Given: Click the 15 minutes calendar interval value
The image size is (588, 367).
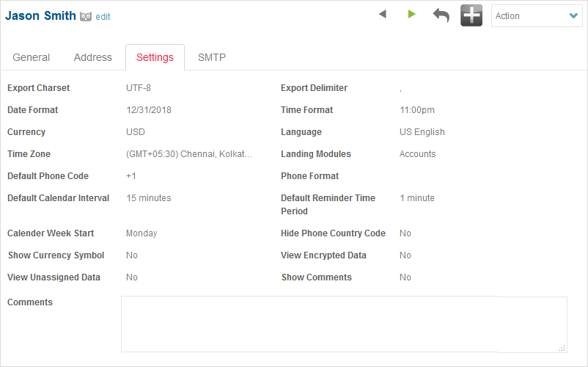Looking at the screenshot, I should [149, 198].
